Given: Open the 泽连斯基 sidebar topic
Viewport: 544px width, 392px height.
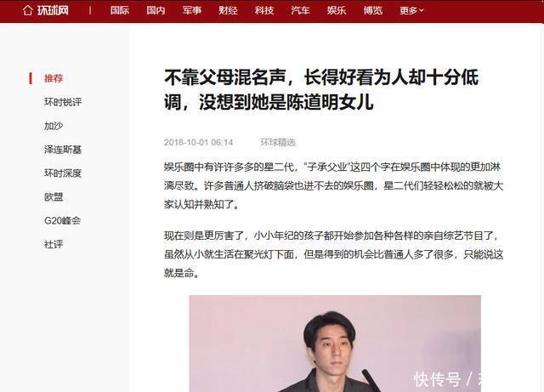Looking at the screenshot, I should point(63,150).
